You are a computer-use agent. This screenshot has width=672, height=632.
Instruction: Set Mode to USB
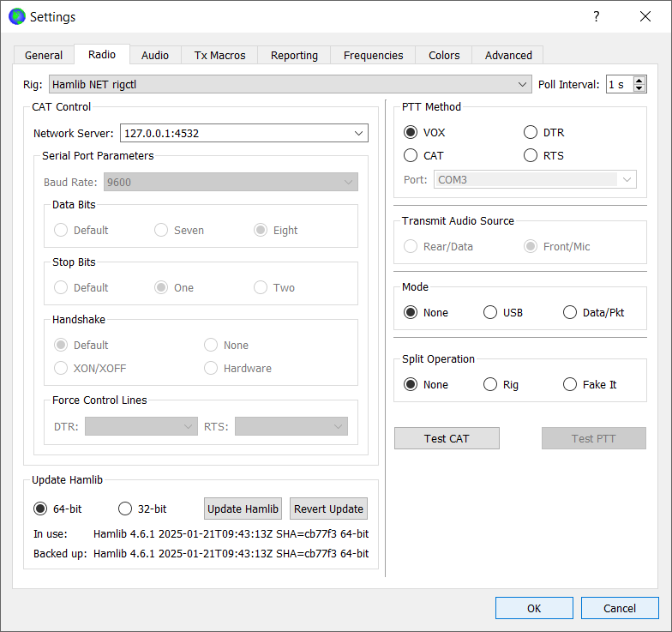click(490, 312)
